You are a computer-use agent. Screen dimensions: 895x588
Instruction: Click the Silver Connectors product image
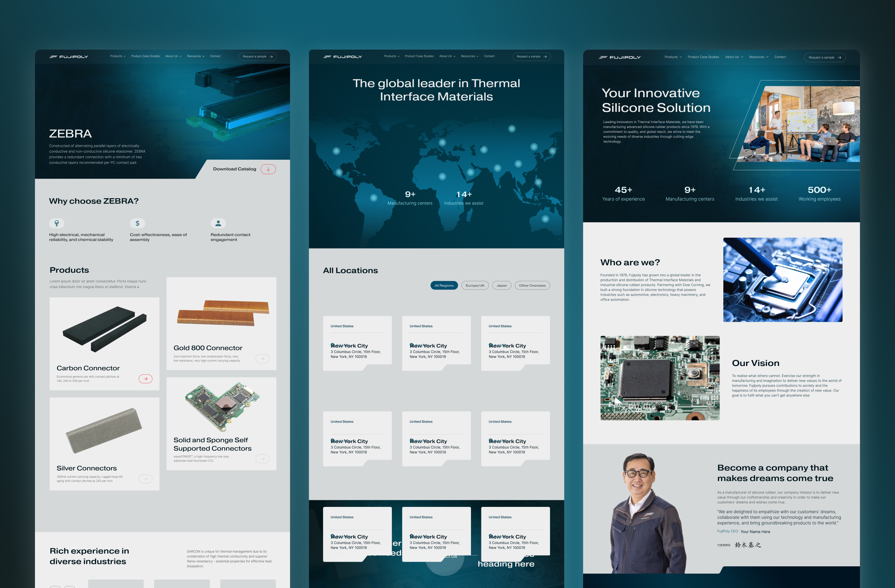pyautogui.click(x=104, y=430)
